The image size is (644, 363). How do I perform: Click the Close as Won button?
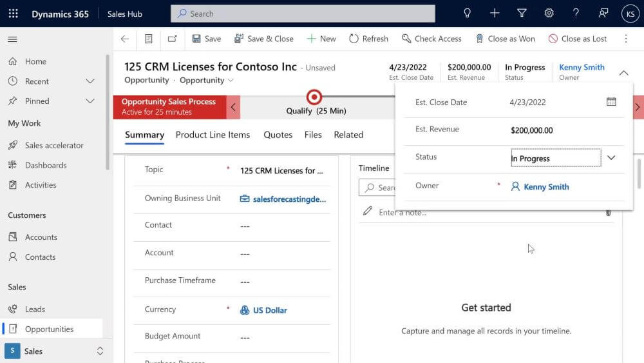(x=505, y=39)
